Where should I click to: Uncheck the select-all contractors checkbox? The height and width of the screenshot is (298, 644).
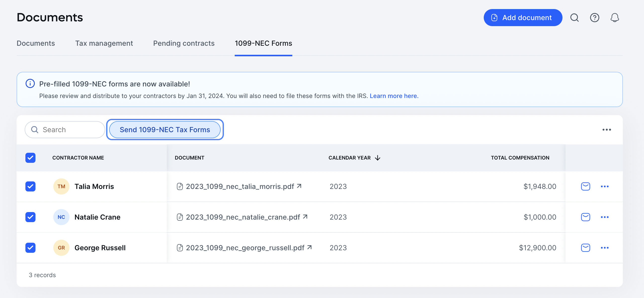pos(30,158)
